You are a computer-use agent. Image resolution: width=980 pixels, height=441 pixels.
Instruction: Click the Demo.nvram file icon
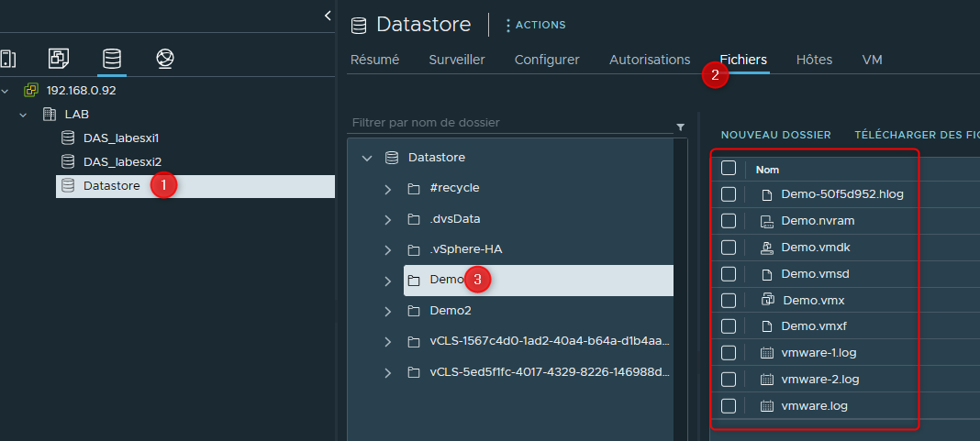767,221
